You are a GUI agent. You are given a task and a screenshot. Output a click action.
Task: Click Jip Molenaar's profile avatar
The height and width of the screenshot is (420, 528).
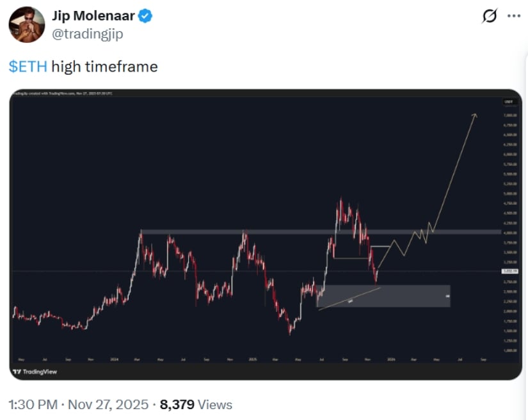point(25,21)
